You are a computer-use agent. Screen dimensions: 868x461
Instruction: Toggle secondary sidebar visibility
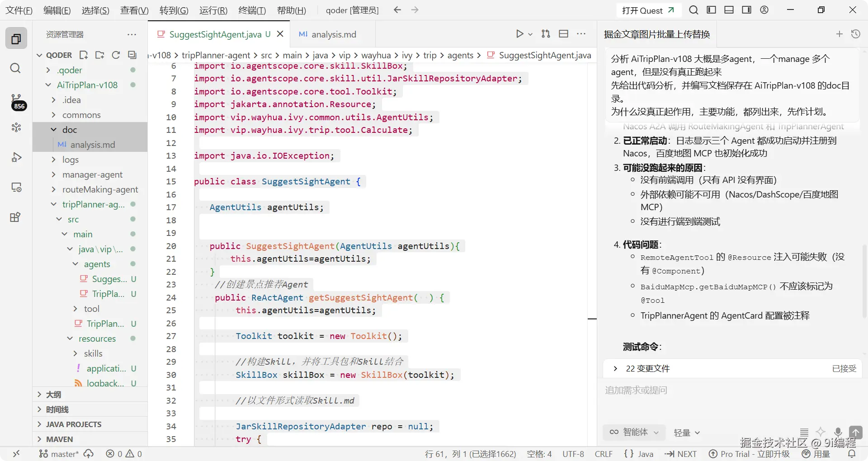747,10
